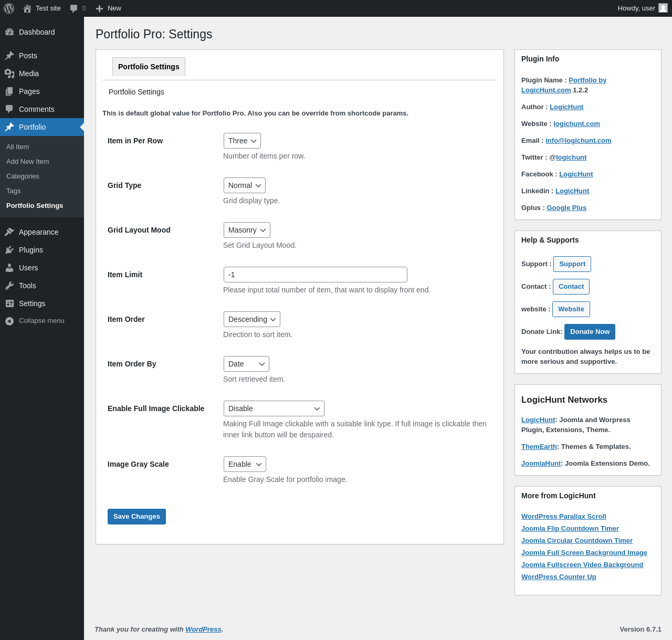
Task: Click the Website button
Action: [571, 309]
